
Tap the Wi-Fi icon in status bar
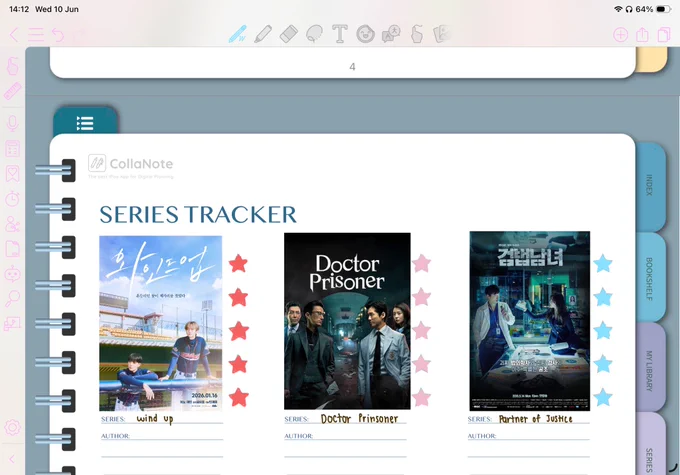coord(618,9)
